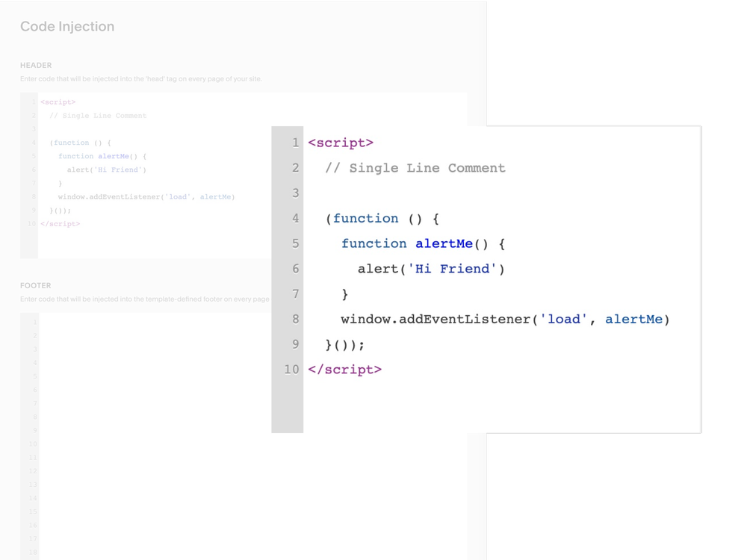747x560 pixels.
Task: Click the 'Code Injection' heading
Action: (x=67, y=27)
